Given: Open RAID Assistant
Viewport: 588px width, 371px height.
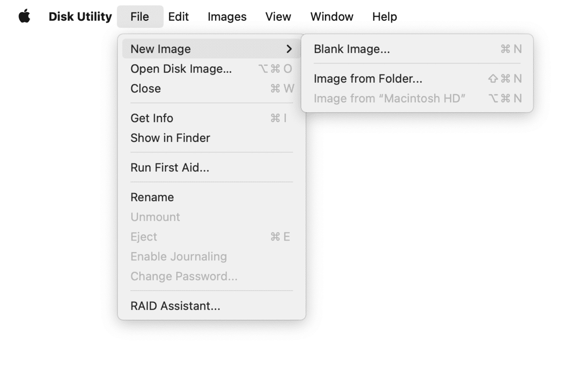Looking at the screenshot, I should [x=175, y=306].
